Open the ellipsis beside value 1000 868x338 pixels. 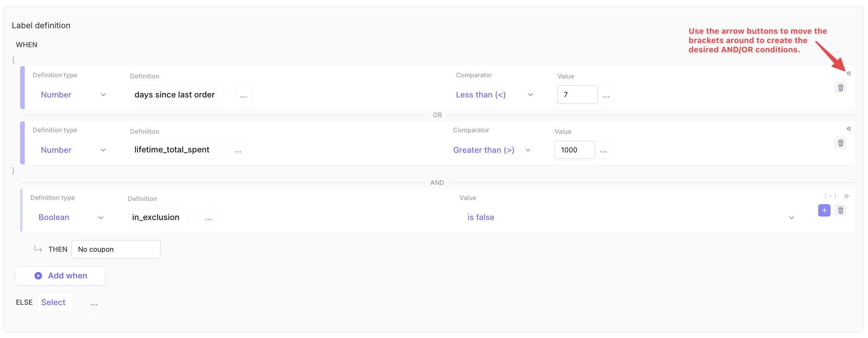click(603, 150)
